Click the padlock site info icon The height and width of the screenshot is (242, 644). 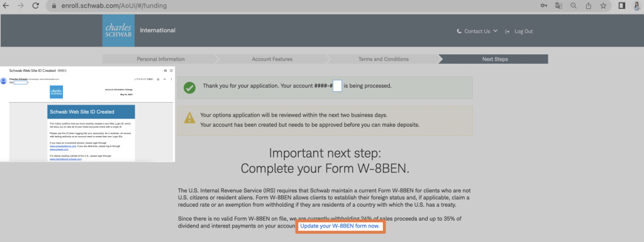click(x=53, y=6)
